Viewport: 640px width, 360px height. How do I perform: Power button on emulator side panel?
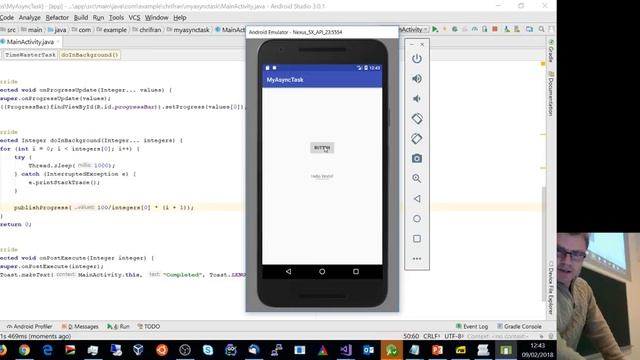417,59
